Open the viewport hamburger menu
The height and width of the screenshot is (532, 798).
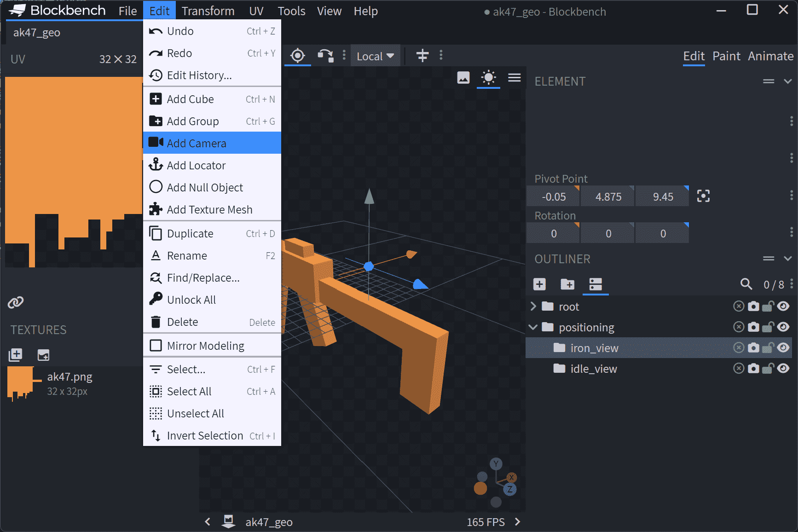(x=515, y=78)
